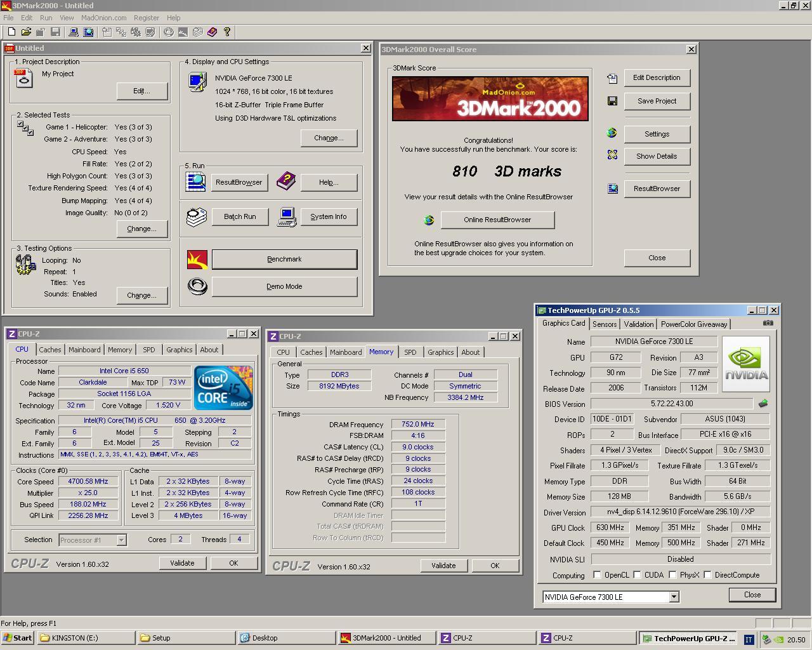812x650 pixels.
Task: Open the PowerColor Giveaway tab in GPU-Z
Action: pos(694,324)
